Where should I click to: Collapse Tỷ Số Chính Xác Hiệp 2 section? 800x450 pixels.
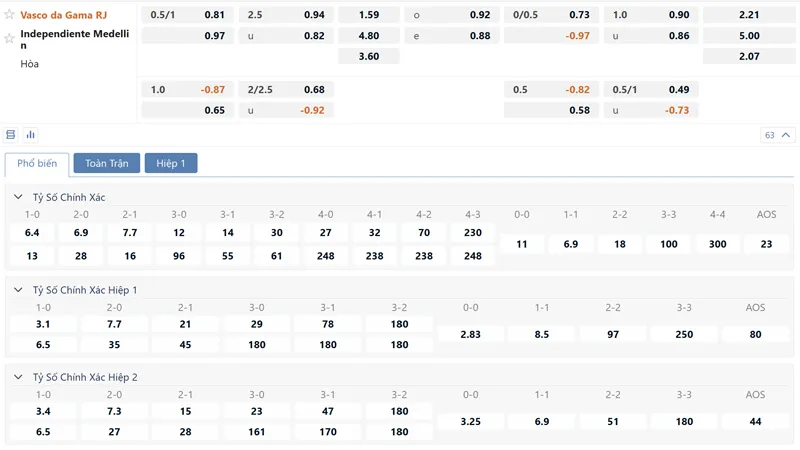18,377
